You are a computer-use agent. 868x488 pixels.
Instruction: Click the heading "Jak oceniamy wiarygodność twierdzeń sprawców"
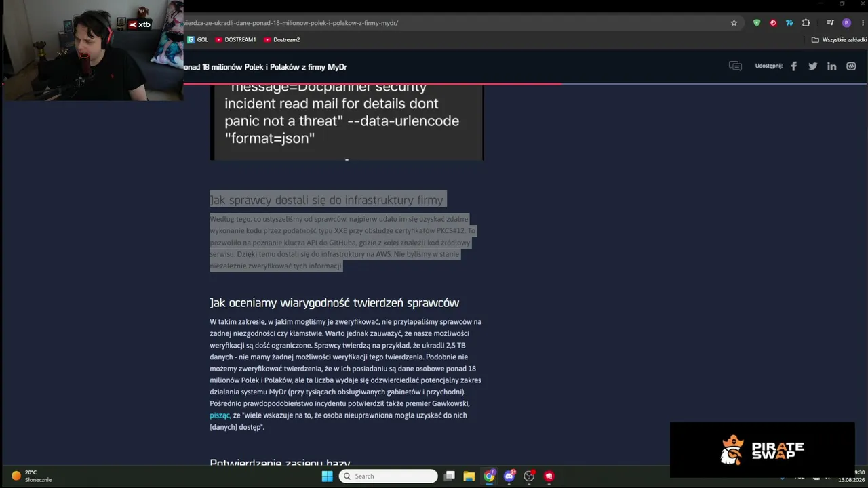pos(334,303)
